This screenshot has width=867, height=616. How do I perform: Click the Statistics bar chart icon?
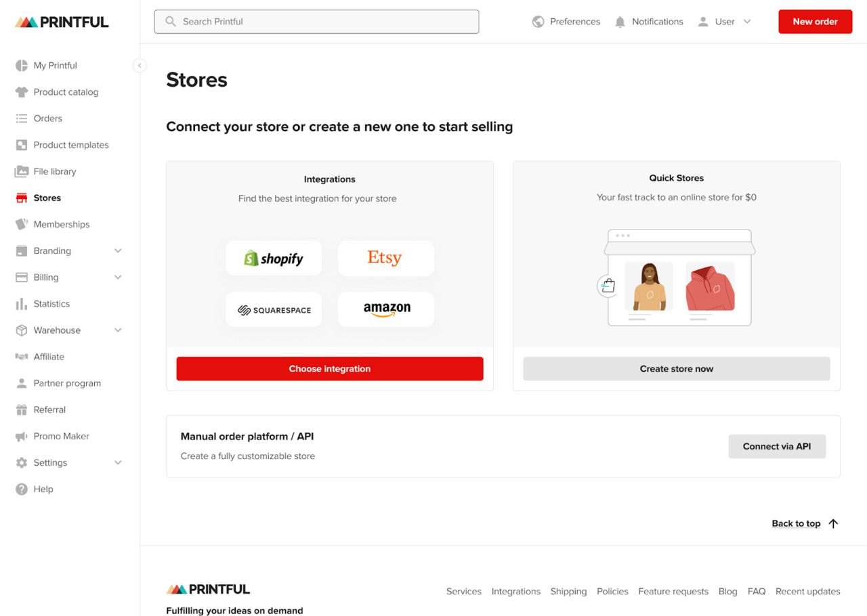22,304
